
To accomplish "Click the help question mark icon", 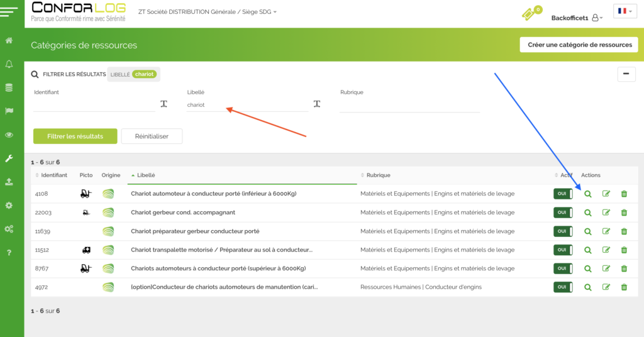I will pos(9,253).
